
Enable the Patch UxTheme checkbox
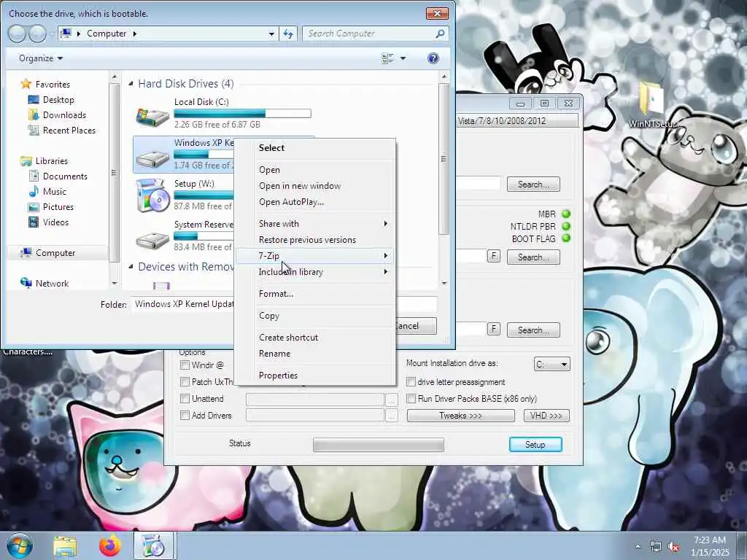click(x=185, y=382)
